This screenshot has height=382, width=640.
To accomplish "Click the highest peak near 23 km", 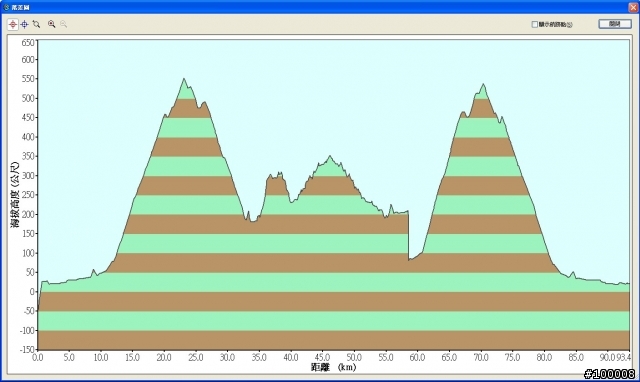I will 184,79.
